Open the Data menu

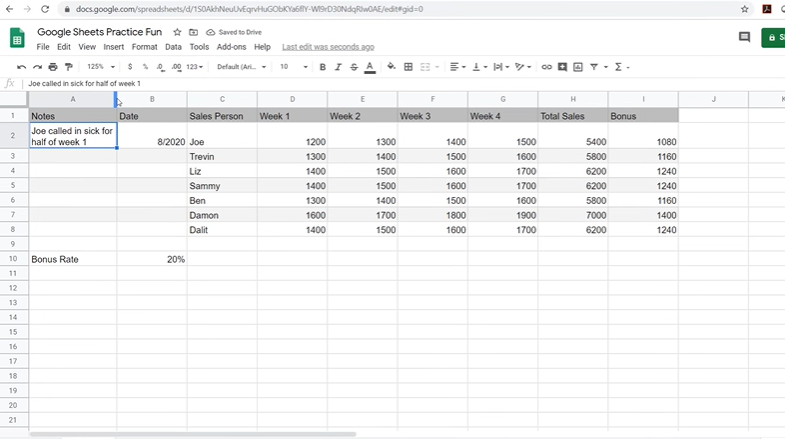pos(173,47)
